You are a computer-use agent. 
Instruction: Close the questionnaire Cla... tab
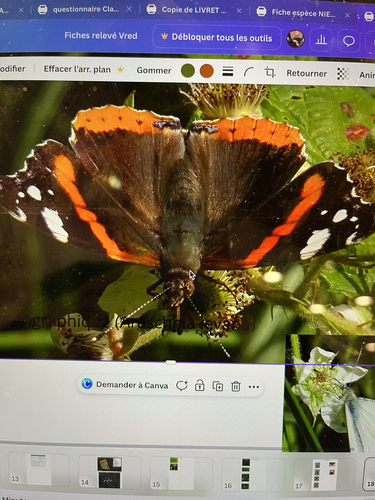pyautogui.click(x=129, y=10)
